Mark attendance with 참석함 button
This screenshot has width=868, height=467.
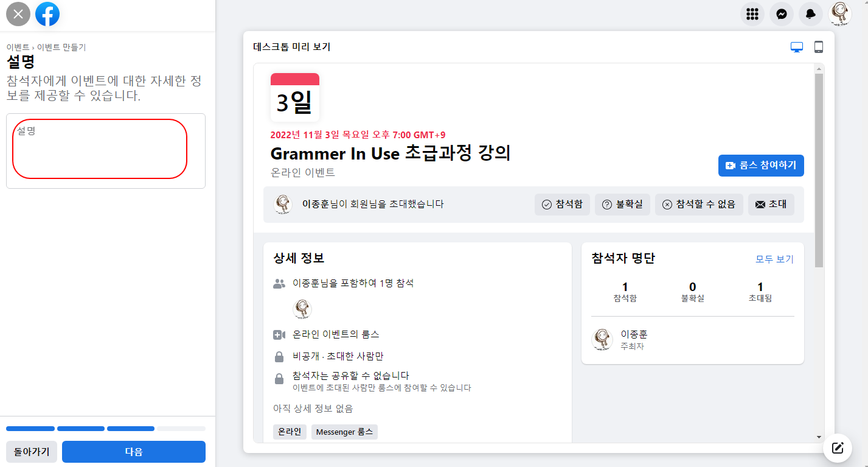pos(562,205)
